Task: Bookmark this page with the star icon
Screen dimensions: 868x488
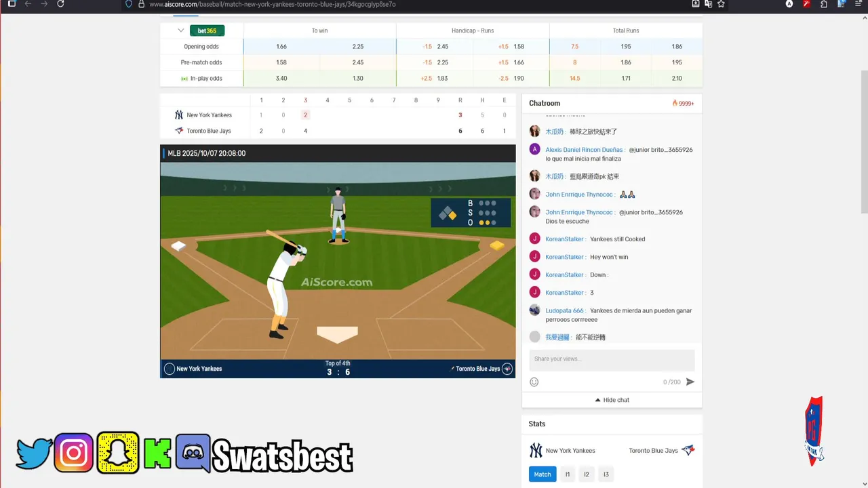Action: click(721, 4)
